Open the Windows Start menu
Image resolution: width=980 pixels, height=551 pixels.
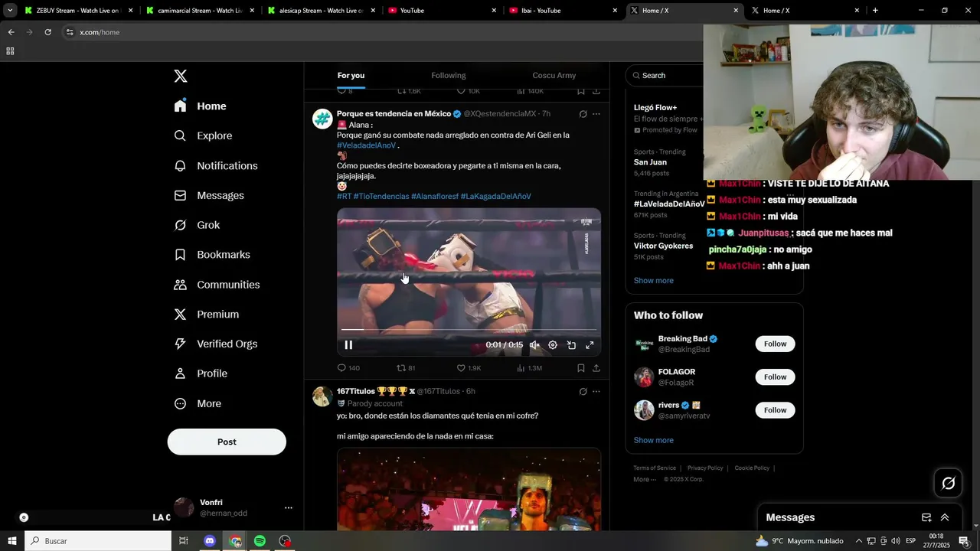12,541
